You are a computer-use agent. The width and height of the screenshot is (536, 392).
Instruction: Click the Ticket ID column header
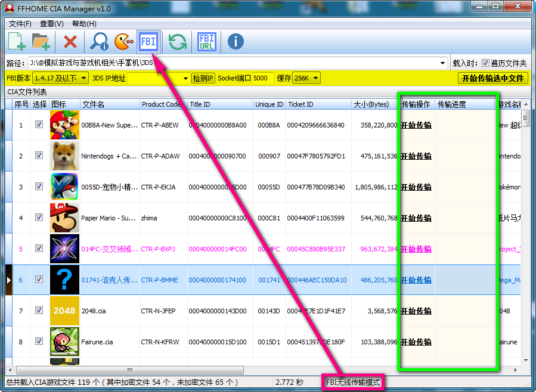coord(318,104)
